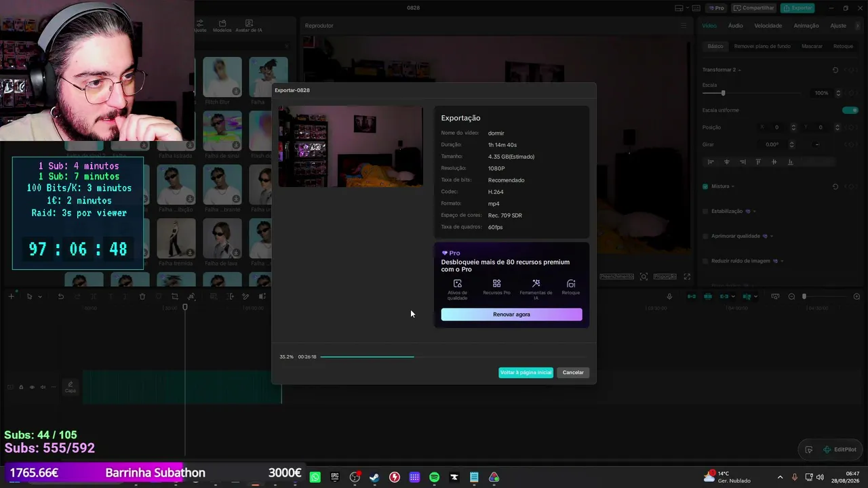
Task: Toggle the Escala keyframe diamond
Action: [x=852, y=93]
